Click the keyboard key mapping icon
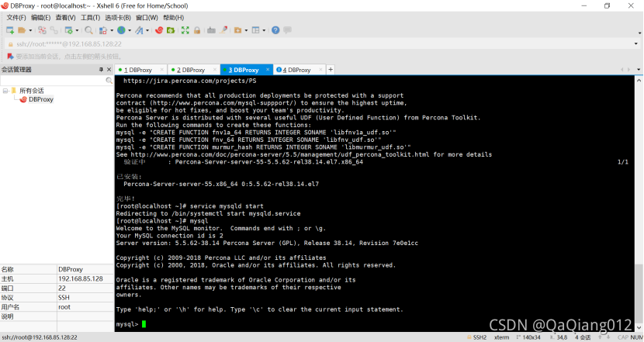The height and width of the screenshot is (342, 644). [x=211, y=30]
